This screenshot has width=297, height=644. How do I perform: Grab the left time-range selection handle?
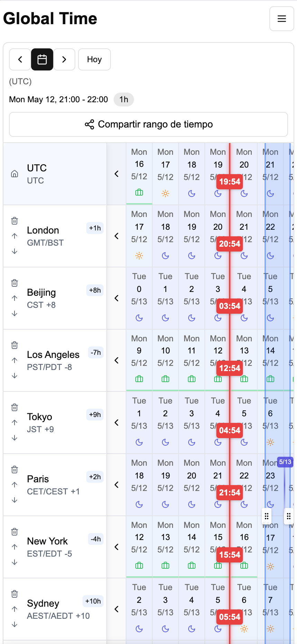click(267, 516)
